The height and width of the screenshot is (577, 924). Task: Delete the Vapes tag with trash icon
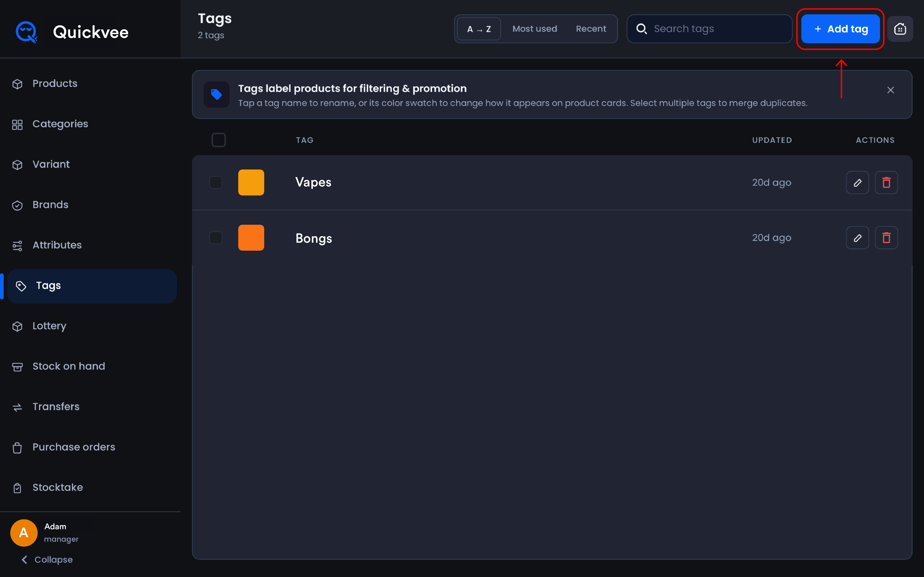pos(886,182)
